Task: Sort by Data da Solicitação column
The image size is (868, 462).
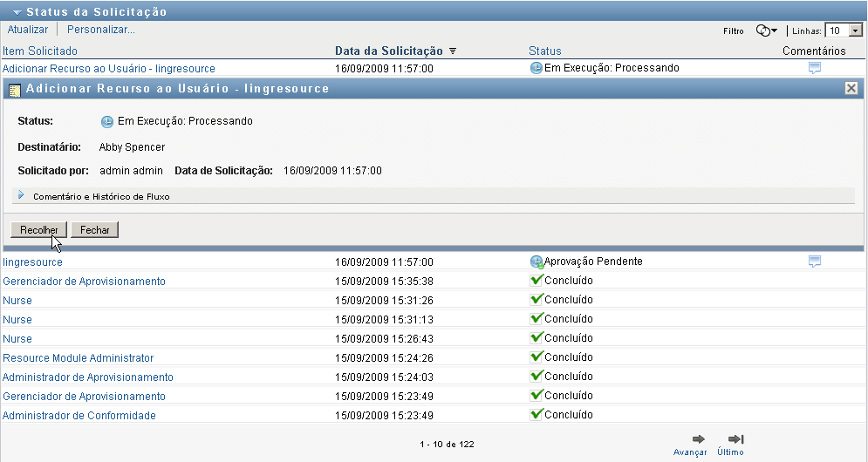Action: (388, 51)
